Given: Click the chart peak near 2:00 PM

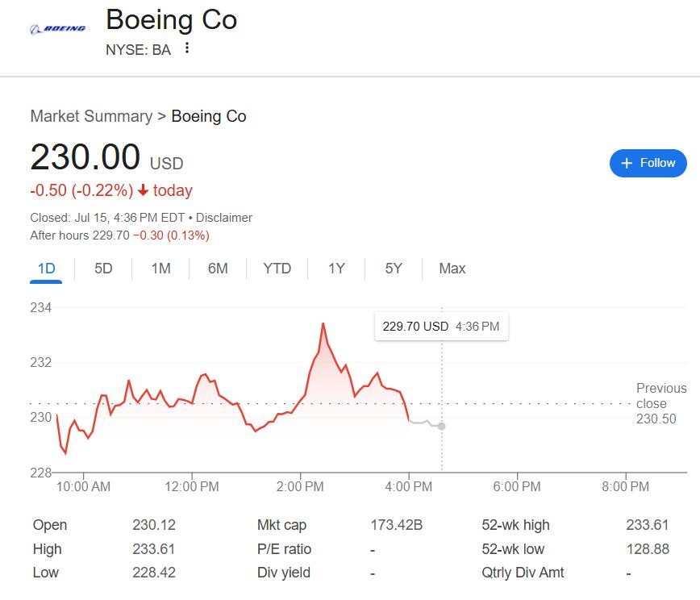Looking at the screenshot, I should point(323,323).
